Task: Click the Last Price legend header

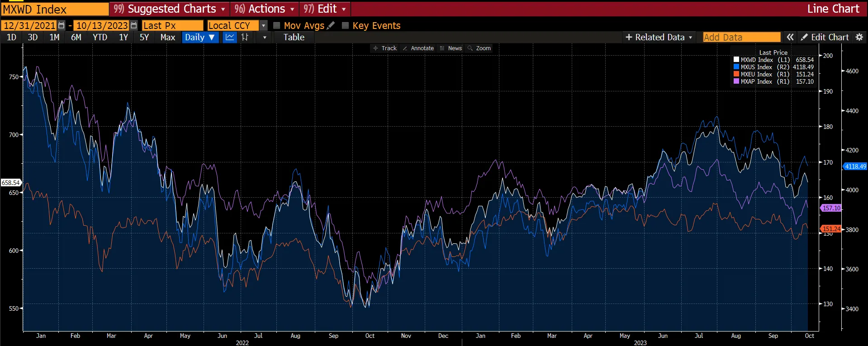Action: [773, 52]
